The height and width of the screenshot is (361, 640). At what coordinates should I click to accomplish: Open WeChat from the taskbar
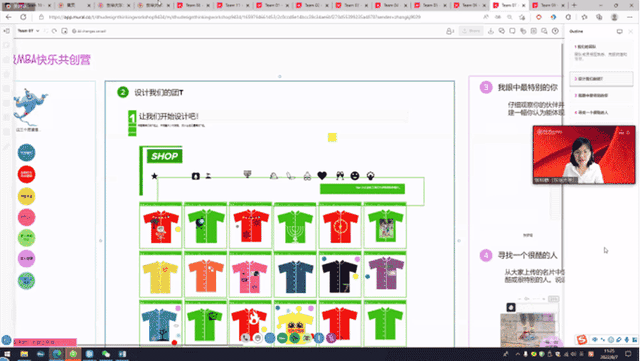106,354
